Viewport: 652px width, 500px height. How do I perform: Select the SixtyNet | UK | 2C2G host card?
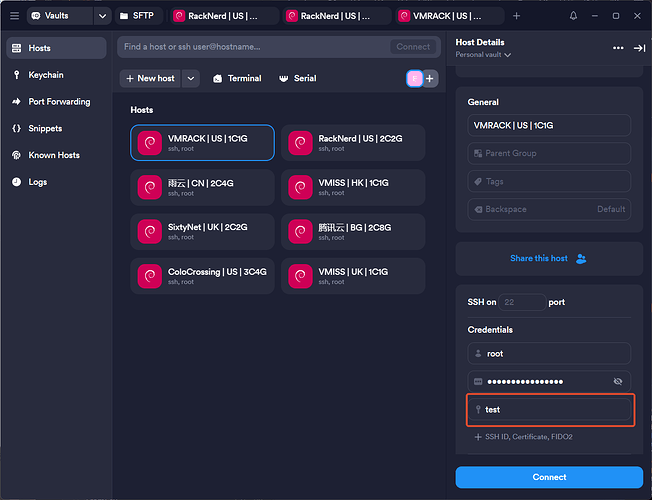pos(203,232)
